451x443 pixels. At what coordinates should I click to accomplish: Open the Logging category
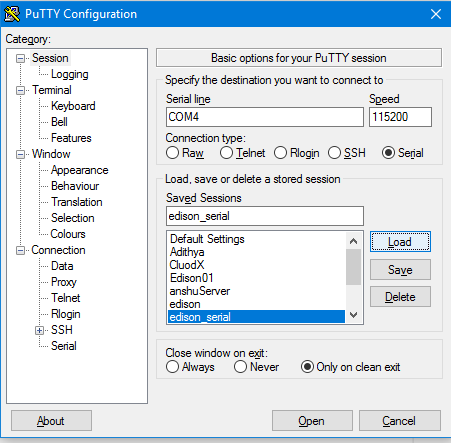(x=70, y=74)
